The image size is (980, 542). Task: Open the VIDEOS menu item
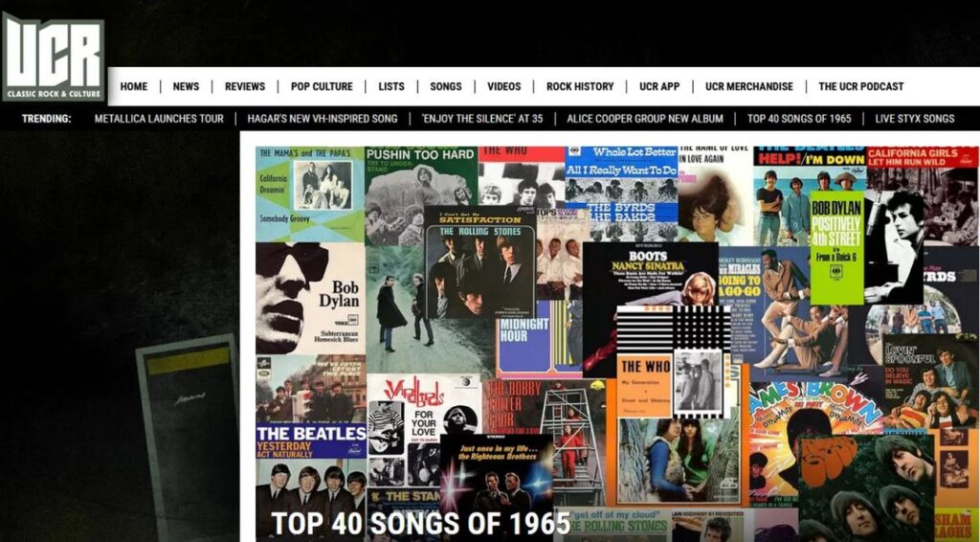pos(503,87)
